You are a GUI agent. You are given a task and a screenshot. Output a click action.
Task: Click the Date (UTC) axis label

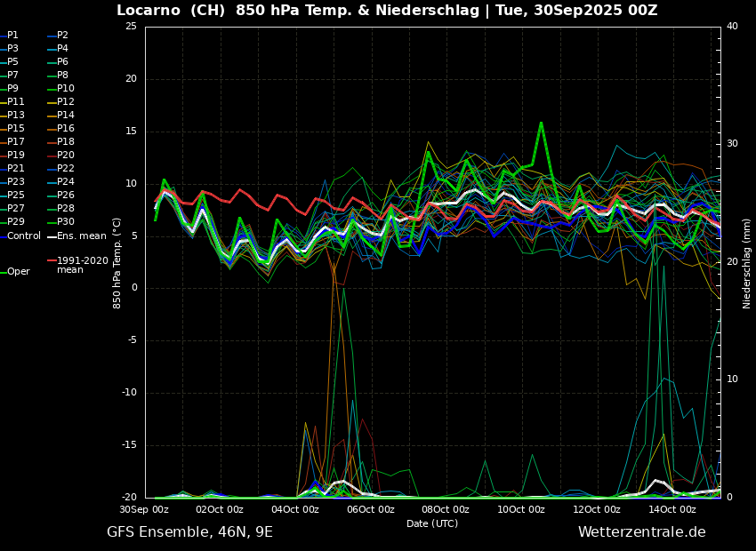(x=432, y=523)
